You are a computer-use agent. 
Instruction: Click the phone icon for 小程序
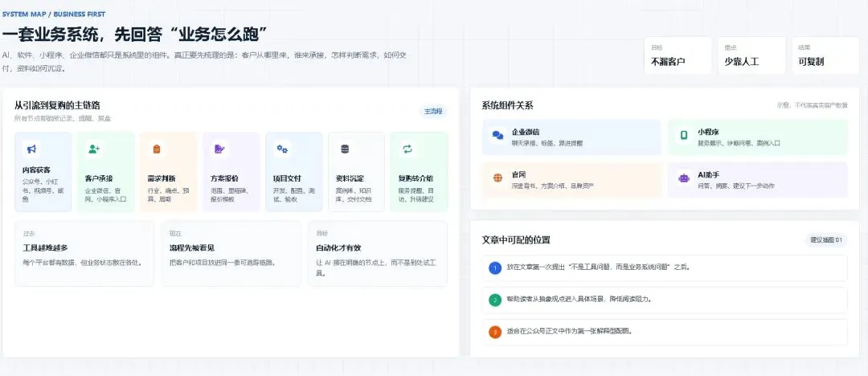pos(684,135)
